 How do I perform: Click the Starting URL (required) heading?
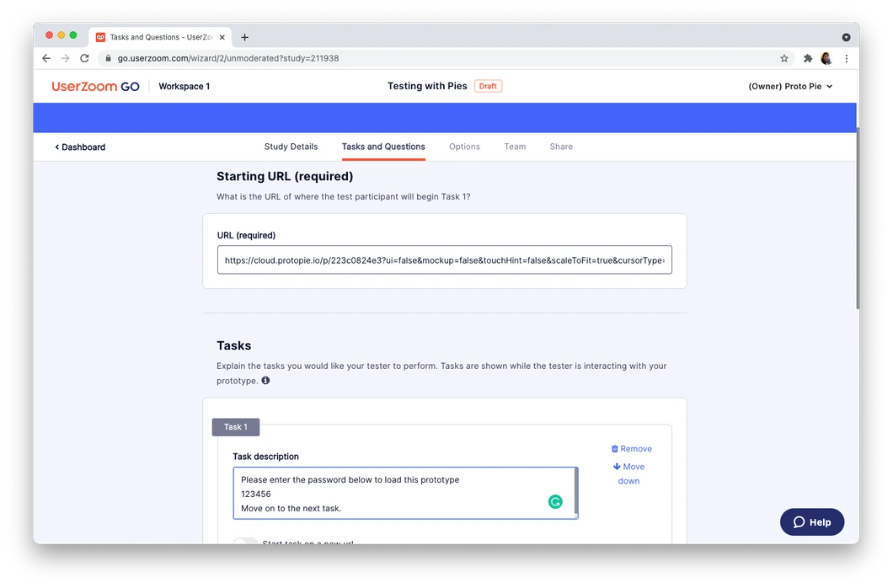tap(285, 176)
